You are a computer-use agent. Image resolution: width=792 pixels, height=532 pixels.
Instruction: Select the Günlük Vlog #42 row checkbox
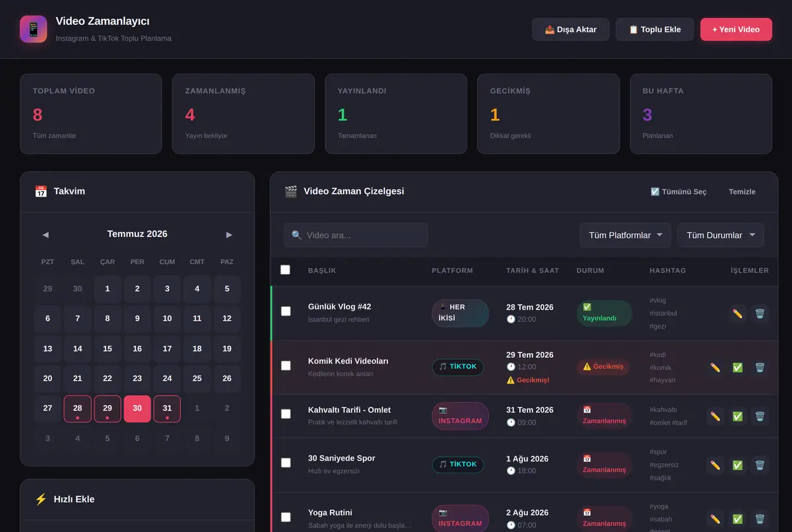tap(286, 311)
